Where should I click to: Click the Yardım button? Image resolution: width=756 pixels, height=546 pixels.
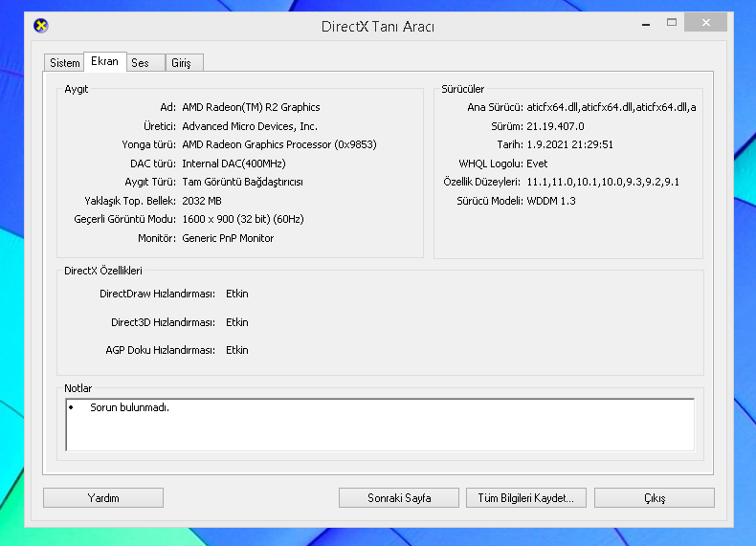(x=103, y=498)
